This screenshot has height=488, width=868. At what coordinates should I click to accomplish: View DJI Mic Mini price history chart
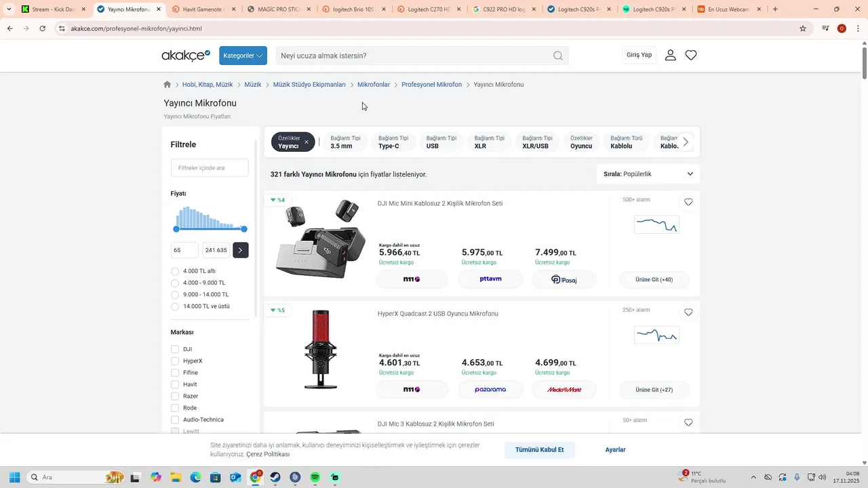click(656, 224)
